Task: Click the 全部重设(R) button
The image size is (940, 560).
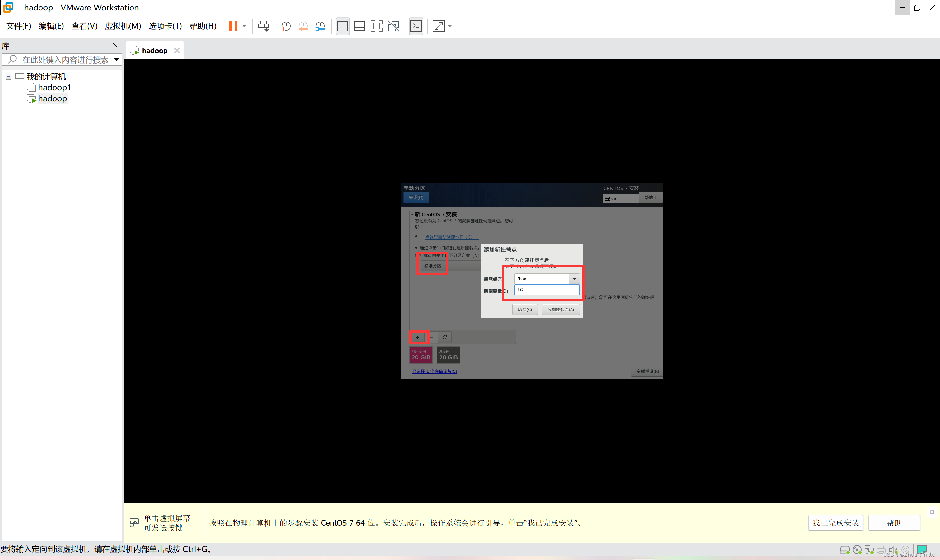Action: [x=647, y=371]
